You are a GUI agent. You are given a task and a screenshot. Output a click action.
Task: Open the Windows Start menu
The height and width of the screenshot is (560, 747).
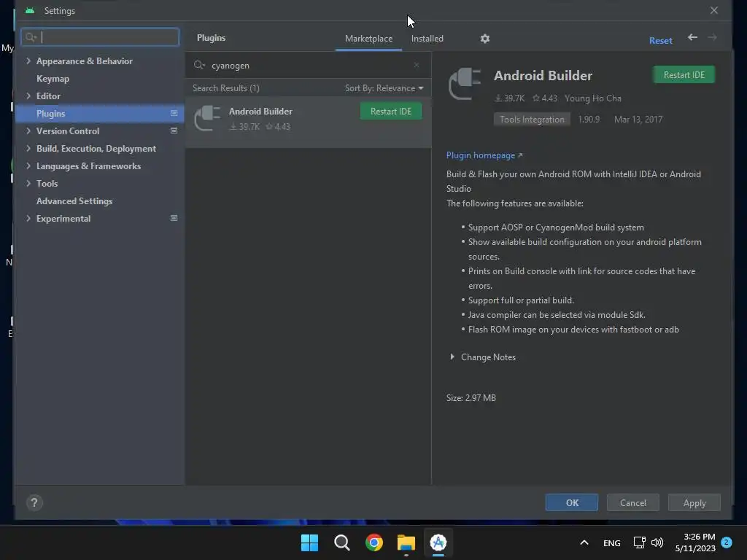pyautogui.click(x=309, y=542)
